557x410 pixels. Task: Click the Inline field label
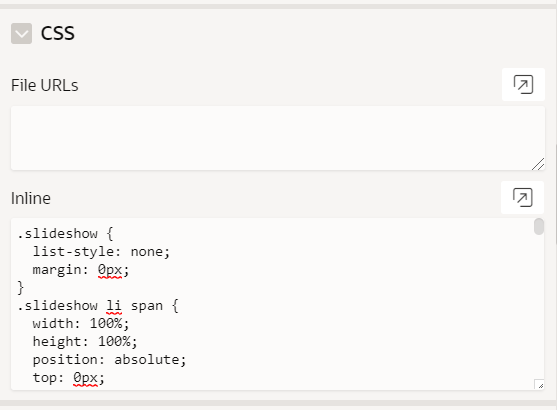click(31, 198)
